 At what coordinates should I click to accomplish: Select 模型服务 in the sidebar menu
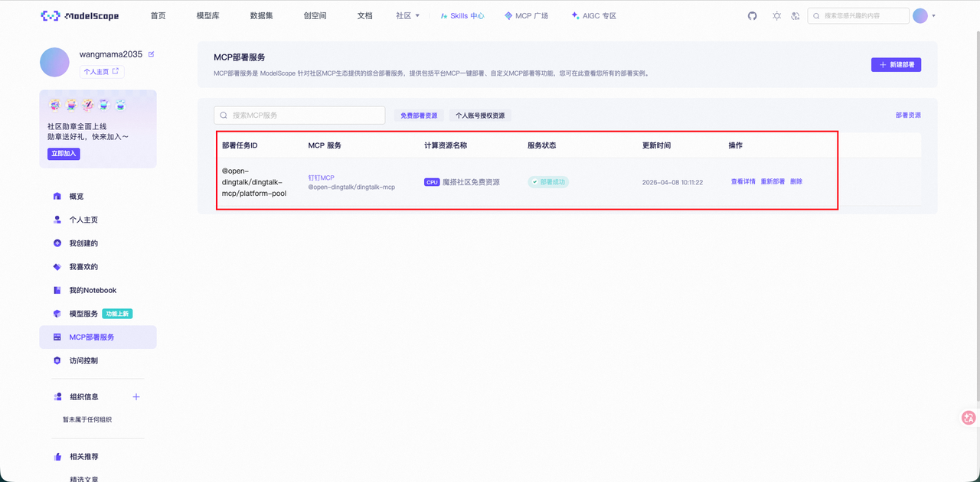[98, 314]
